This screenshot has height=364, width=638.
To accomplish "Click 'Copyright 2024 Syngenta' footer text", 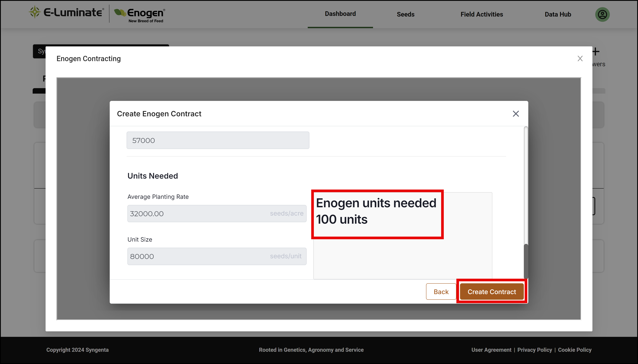I will coord(77,350).
